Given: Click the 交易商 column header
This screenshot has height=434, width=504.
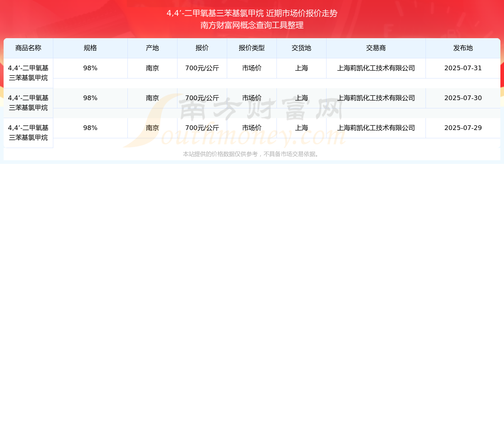Looking at the screenshot, I should pyautogui.click(x=376, y=48).
